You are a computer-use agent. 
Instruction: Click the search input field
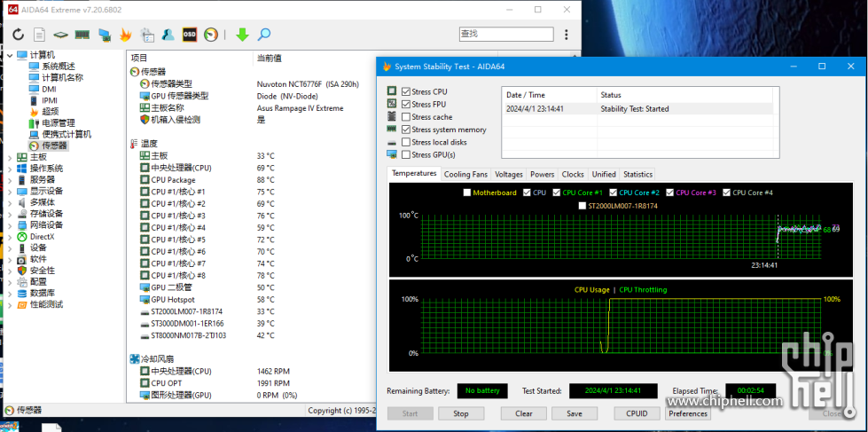click(506, 35)
